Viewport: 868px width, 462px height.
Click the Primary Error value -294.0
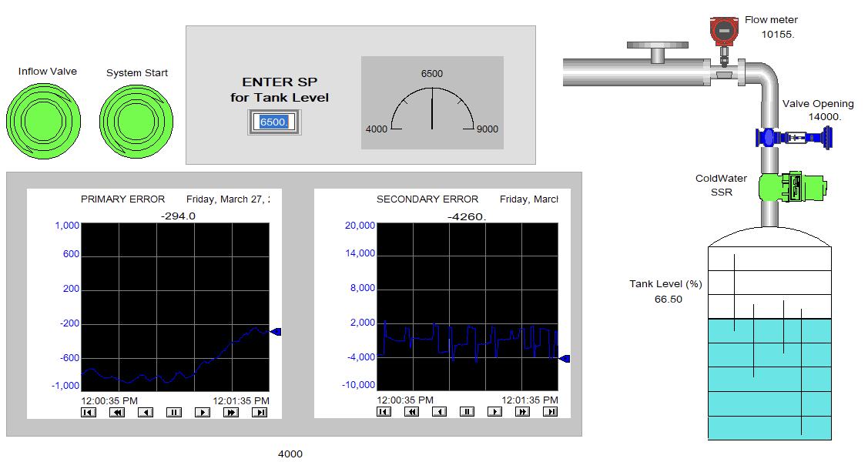pos(178,216)
